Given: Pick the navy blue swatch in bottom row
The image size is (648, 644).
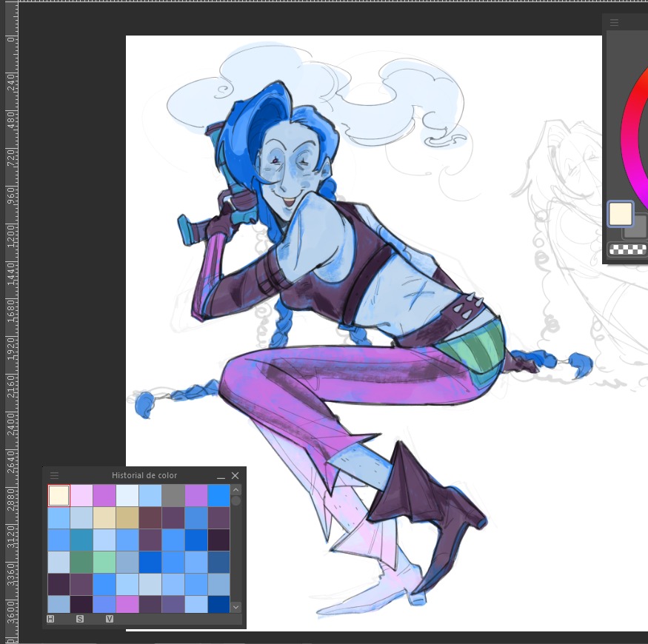Looking at the screenshot, I should pos(218,604).
